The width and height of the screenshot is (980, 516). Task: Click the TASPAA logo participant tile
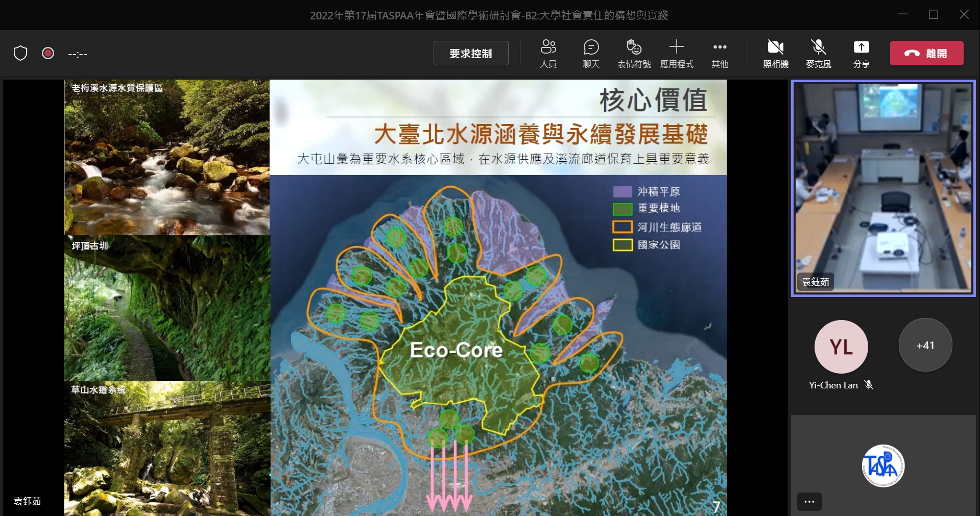[883, 465]
